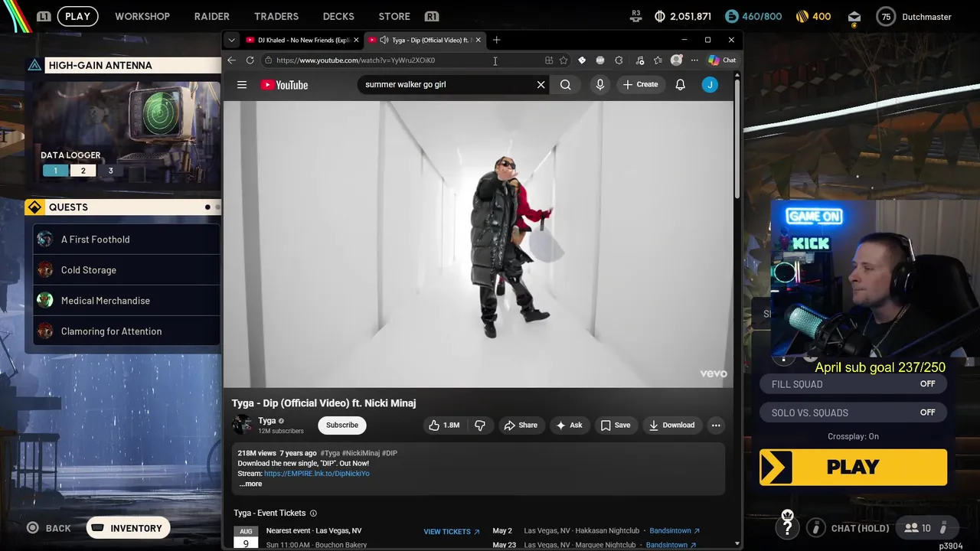Go to the Decks tab
980x551 pixels.
point(338,16)
